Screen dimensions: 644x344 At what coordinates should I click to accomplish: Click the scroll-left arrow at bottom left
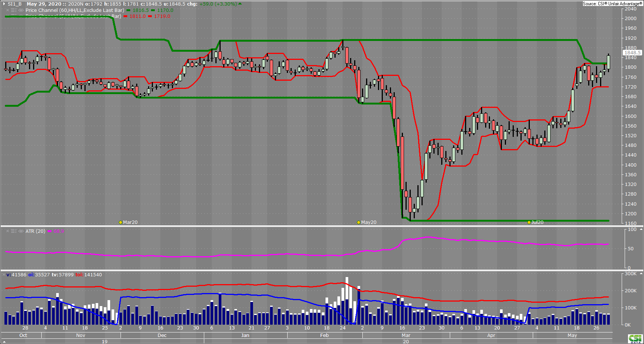(x=4, y=341)
